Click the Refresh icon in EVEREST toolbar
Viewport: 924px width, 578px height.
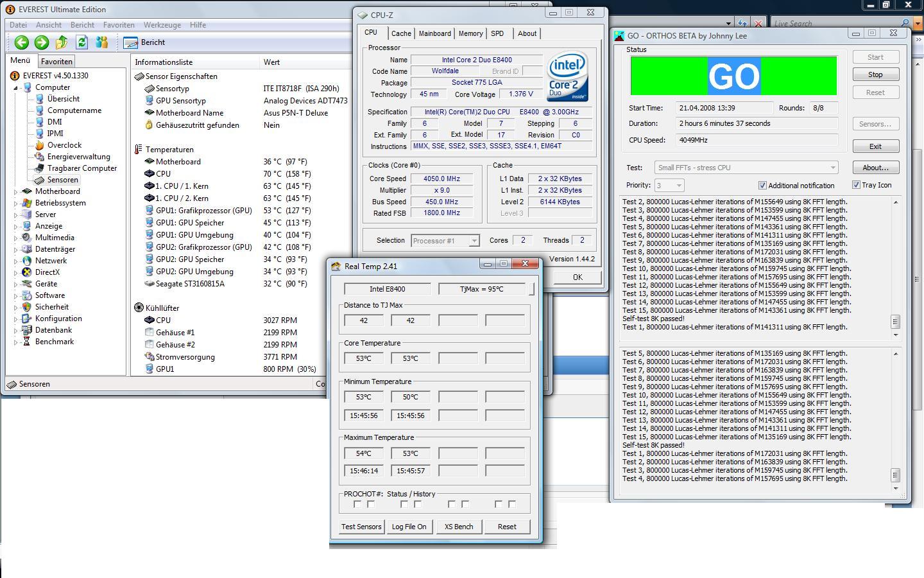81,42
